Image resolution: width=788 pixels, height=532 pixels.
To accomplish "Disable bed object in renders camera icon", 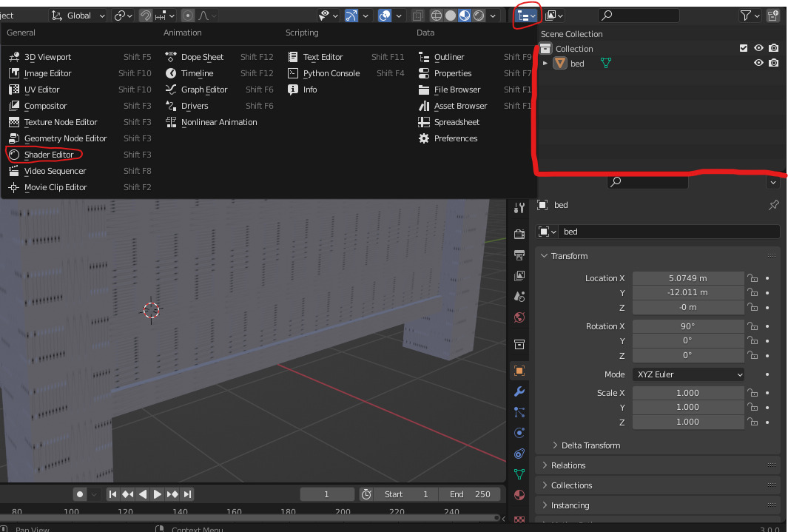I will coord(774,63).
